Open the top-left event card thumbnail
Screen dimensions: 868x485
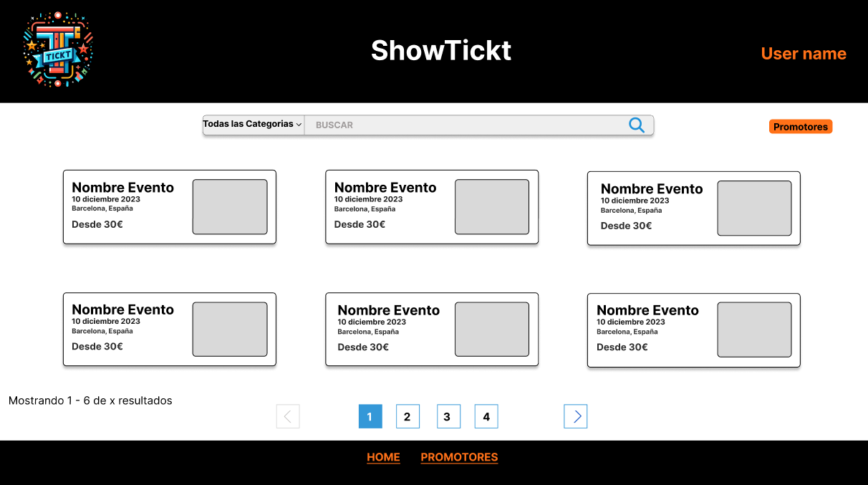coord(230,207)
